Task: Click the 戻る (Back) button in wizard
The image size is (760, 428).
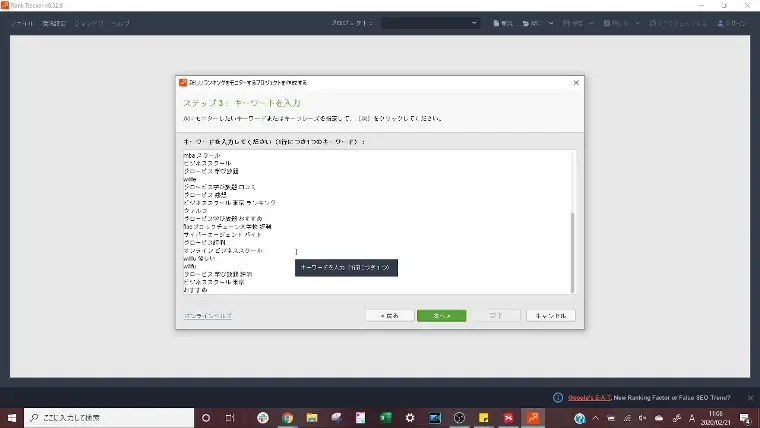Action: [x=389, y=315]
